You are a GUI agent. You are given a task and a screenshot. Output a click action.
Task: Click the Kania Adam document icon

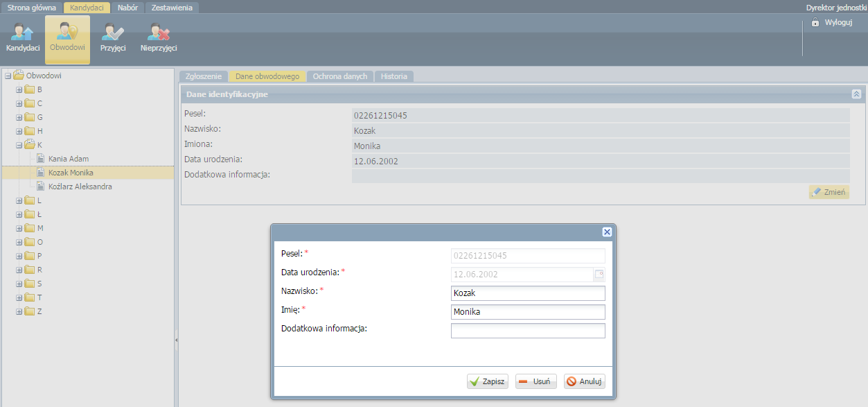pos(41,159)
